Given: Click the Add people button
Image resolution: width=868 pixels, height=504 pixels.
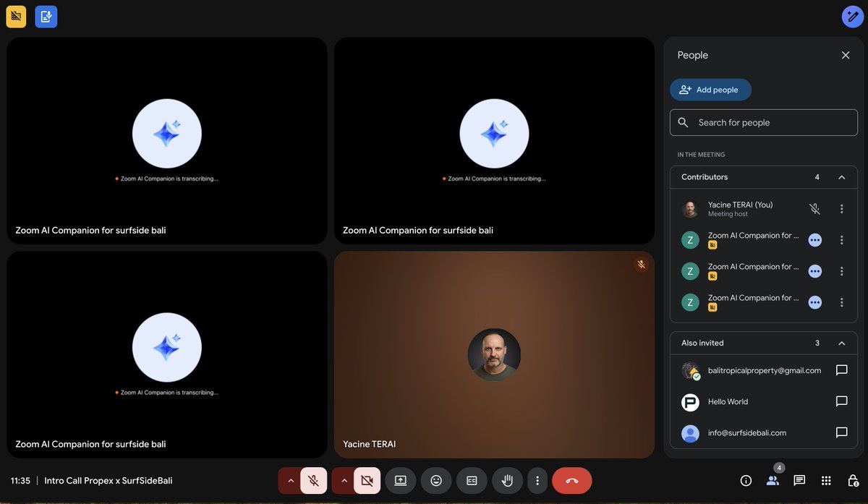Looking at the screenshot, I should (x=710, y=90).
